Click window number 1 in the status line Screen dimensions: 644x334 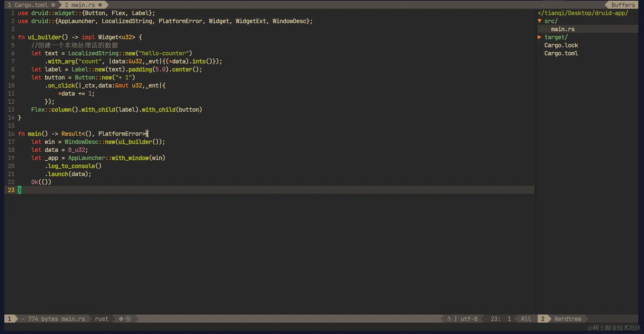[10, 319]
